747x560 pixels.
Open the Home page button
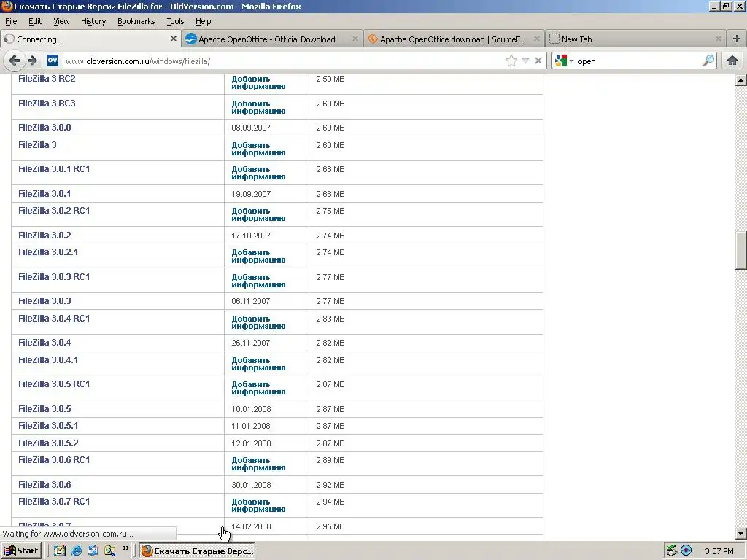(x=732, y=61)
